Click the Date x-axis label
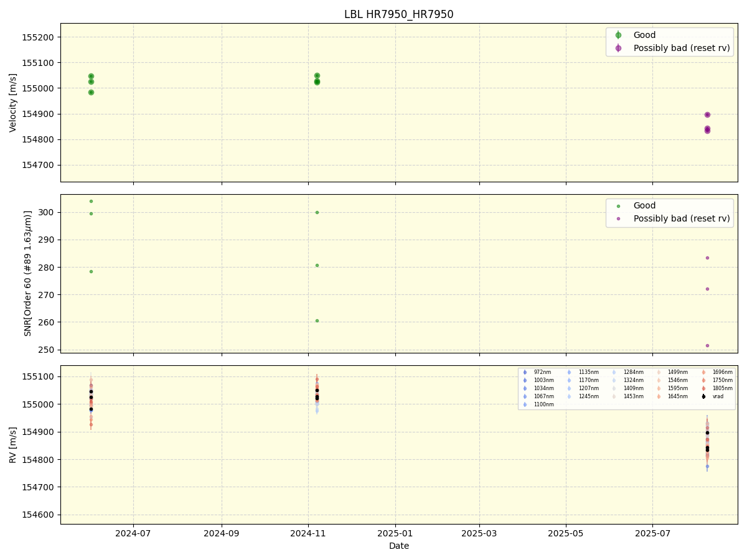747x560 pixels. click(399, 546)
